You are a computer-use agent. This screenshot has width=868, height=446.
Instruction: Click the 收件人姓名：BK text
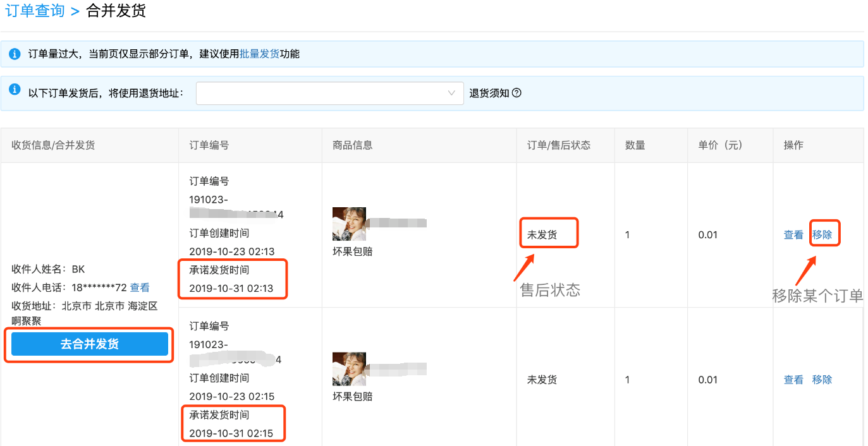coord(48,269)
